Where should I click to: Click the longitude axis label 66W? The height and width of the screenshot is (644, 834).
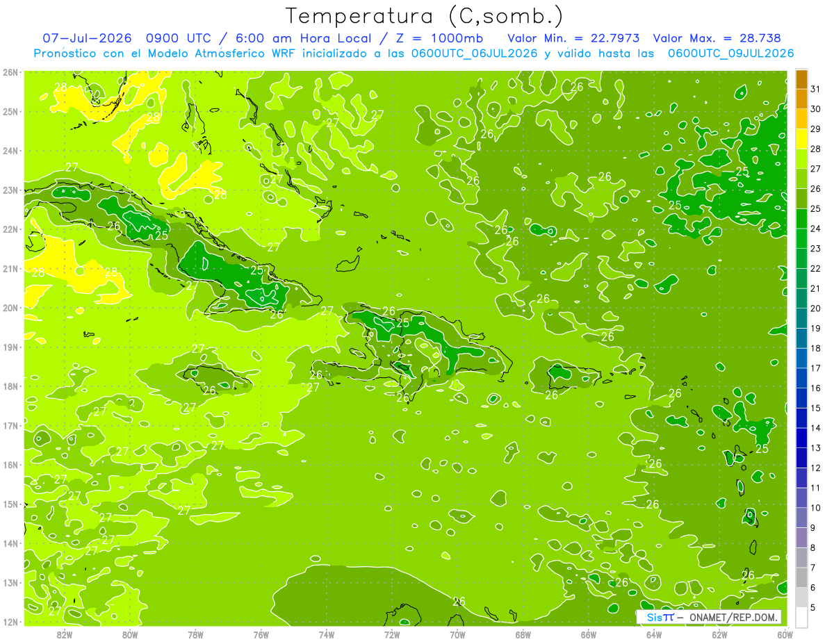588,634
